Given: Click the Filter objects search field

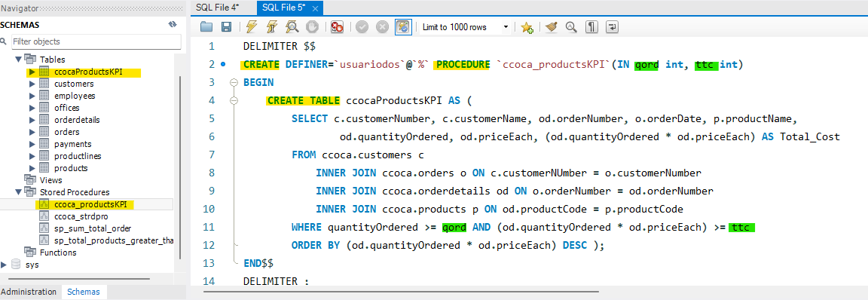Looking at the screenshot, I should coord(96,41).
